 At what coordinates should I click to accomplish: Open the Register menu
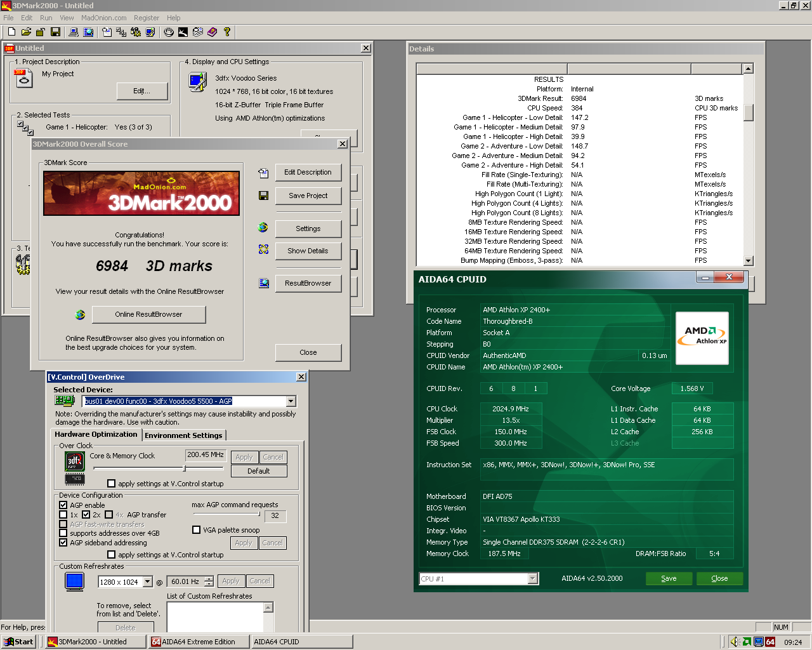coord(147,18)
